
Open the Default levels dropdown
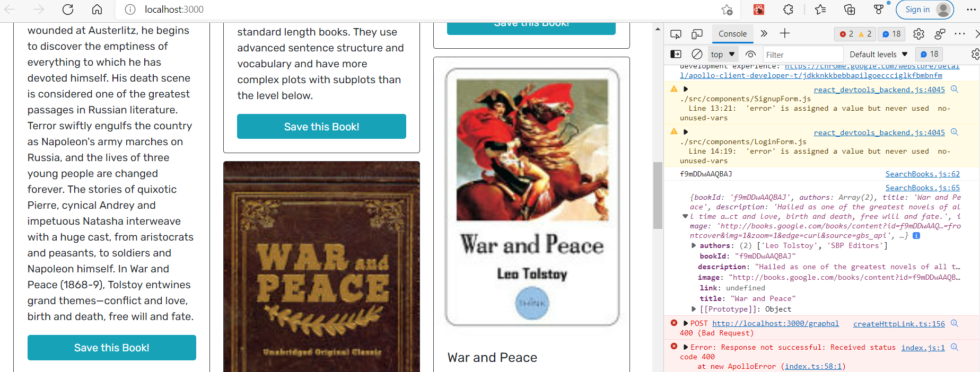(x=879, y=54)
